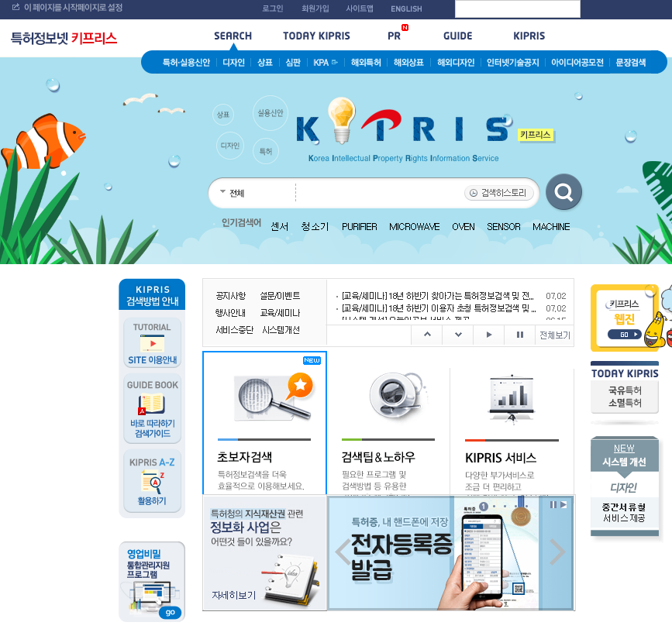The height and width of the screenshot is (629, 672).
Task: Click popular keyword 청소기
Action: pos(315,226)
